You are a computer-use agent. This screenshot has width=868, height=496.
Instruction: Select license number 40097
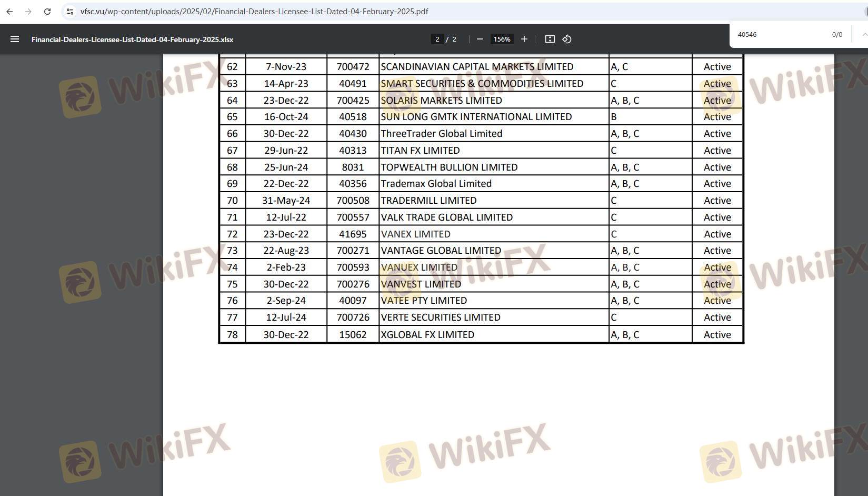[x=353, y=301]
